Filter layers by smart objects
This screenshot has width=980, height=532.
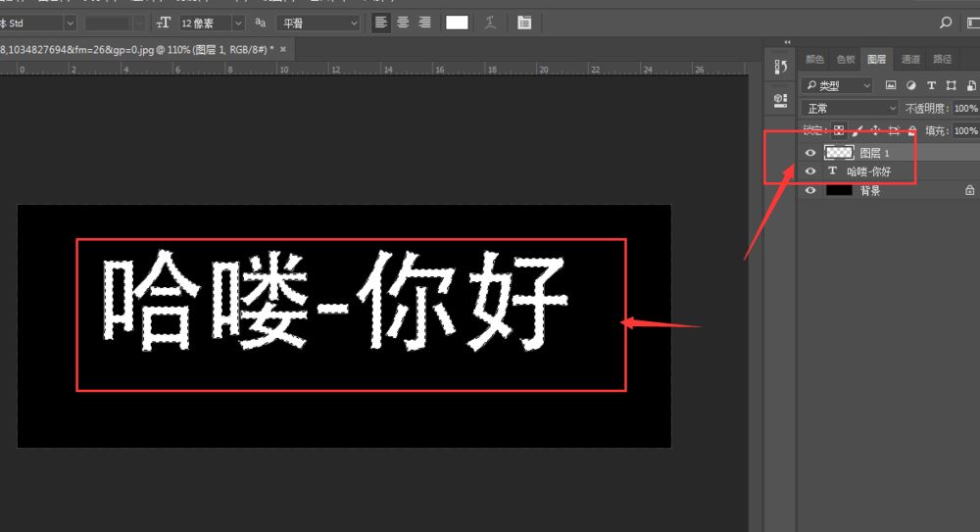971,85
